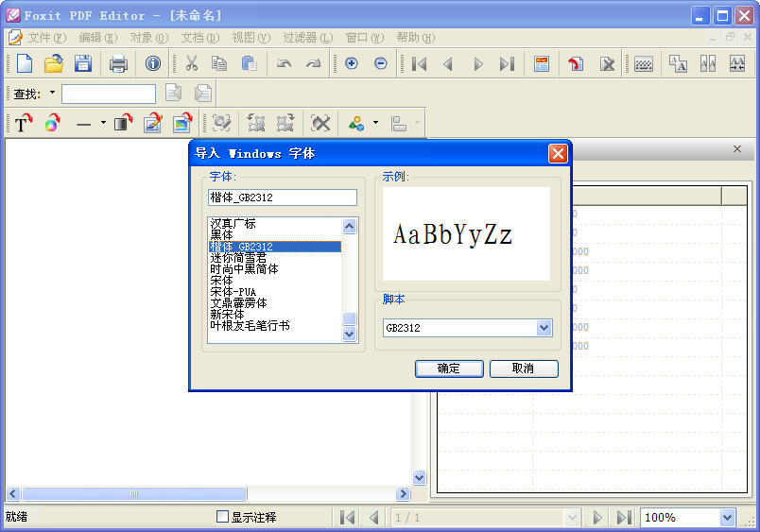Expand the 脚本 GB2312 dropdown

544,328
